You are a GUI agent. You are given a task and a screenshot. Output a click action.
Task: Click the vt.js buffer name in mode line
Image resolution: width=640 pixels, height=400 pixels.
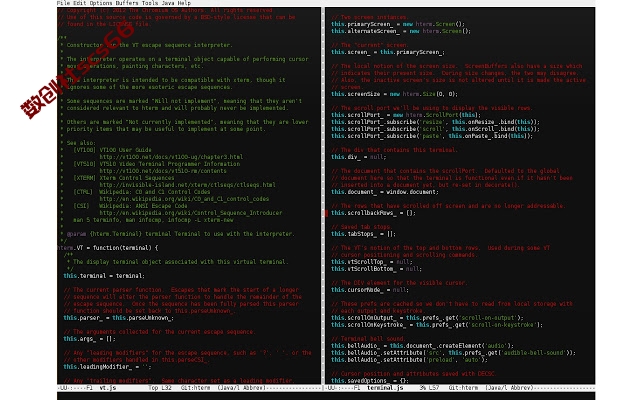tap(108, 388)
